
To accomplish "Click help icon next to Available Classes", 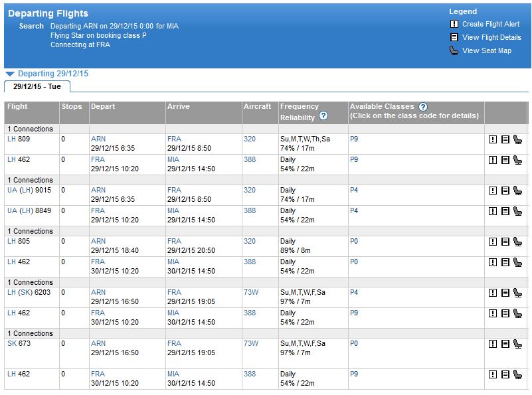I will click(422, 106).
